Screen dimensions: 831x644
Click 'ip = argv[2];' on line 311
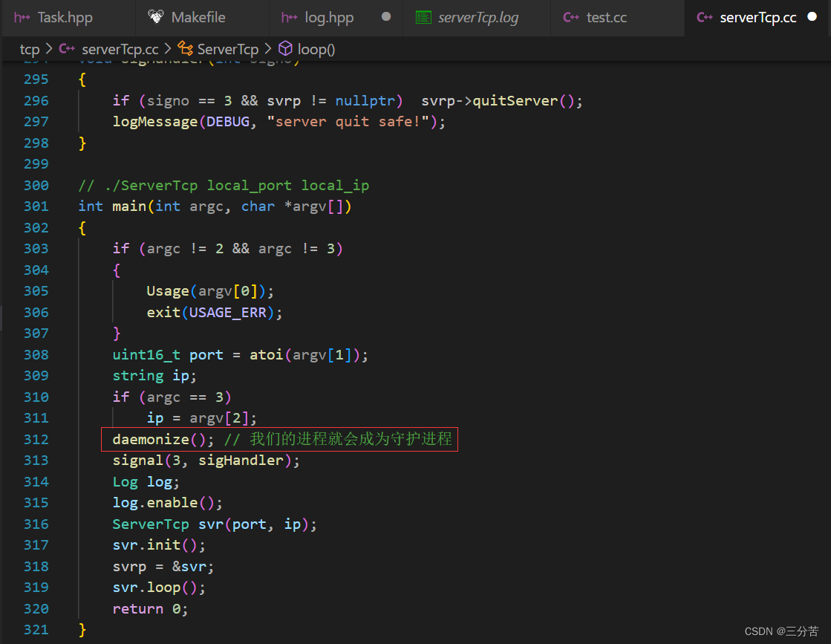pyautogui.click(x=202, y=418)
